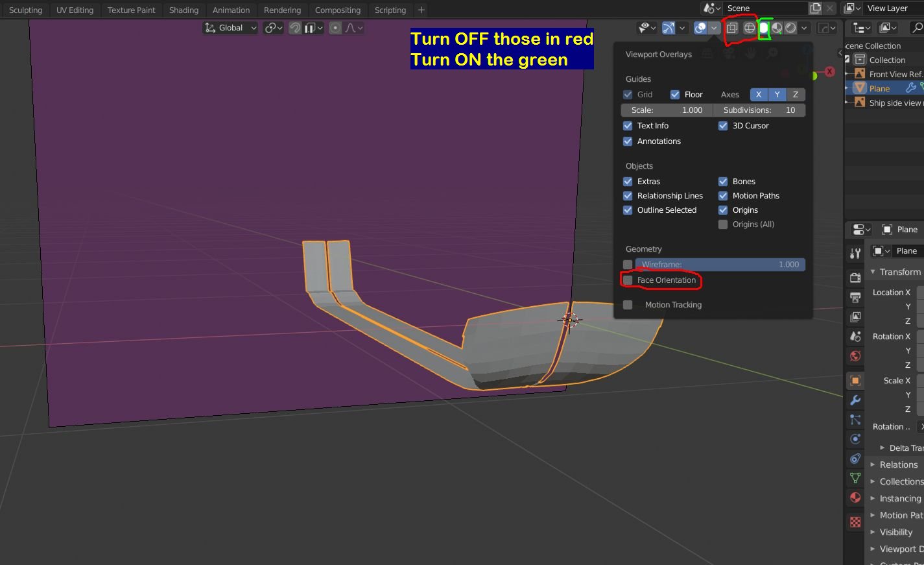924x565 pixels.
Task: Uncheck the 3D Cursor checkbox
Action: point(723,126)
